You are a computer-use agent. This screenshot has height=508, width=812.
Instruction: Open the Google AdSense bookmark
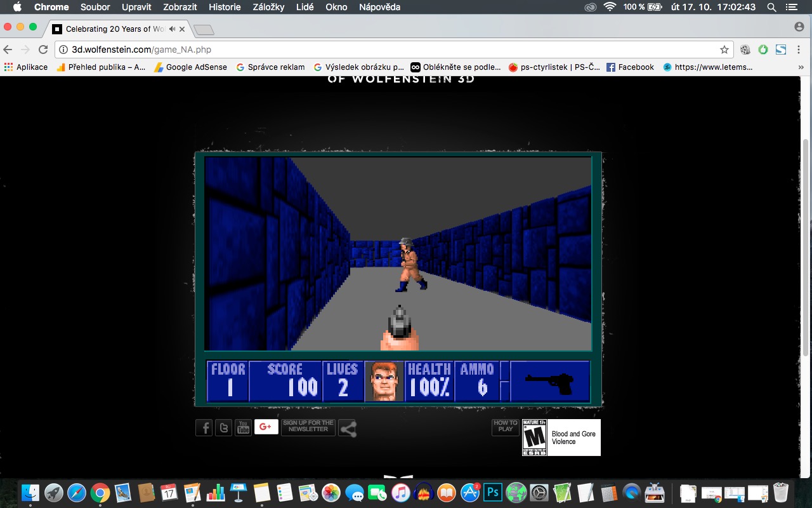[x=190, y=67]
